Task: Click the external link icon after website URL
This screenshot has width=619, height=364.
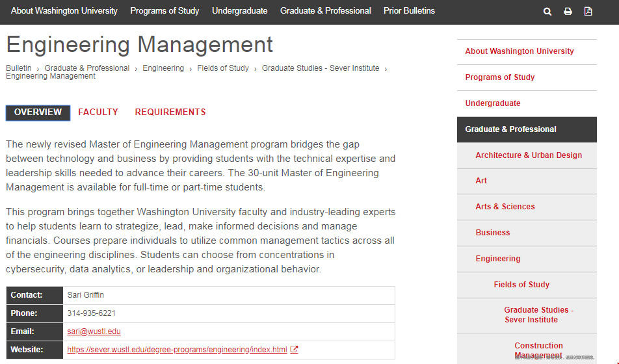Action: point(294,350)
